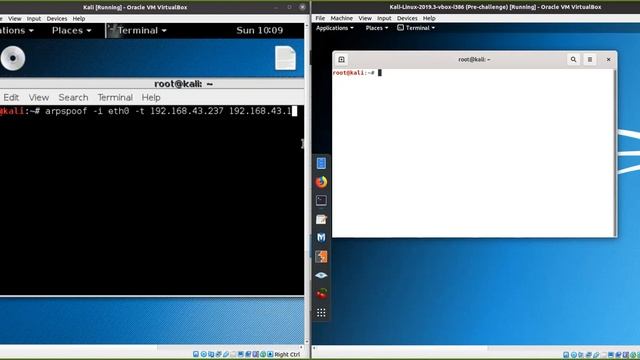Open the Files manager icon in dock

click(321, 163)
